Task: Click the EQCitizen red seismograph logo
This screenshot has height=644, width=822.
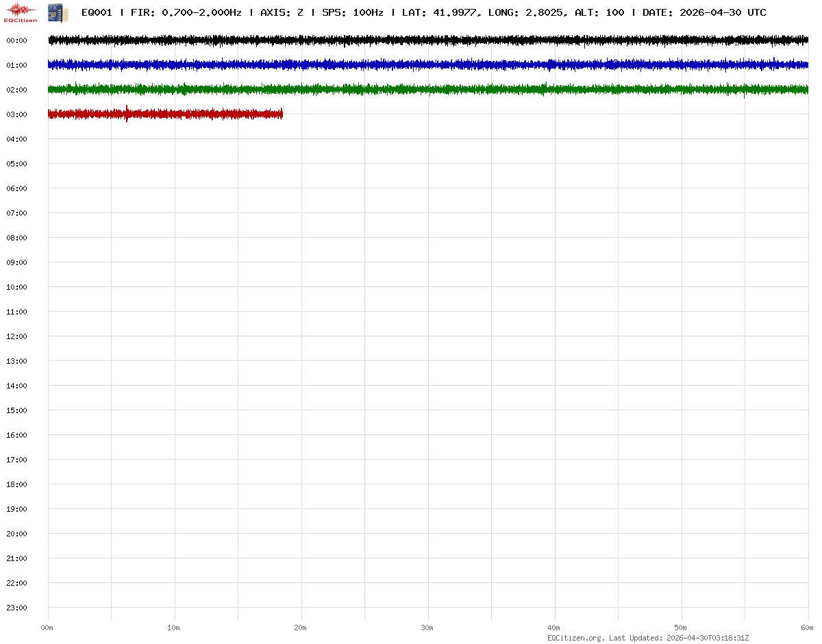Action: point(20,12)
